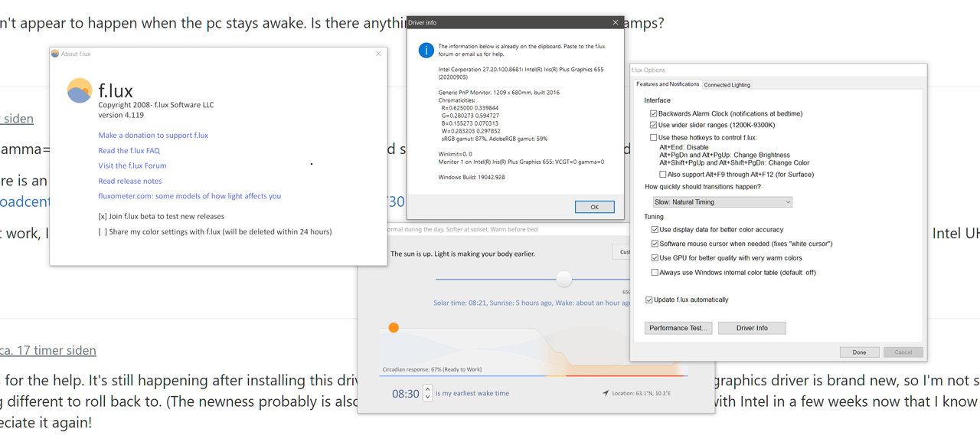Decrease earliest wake time with down arrow
980x439 pixels.
point(427,398)
